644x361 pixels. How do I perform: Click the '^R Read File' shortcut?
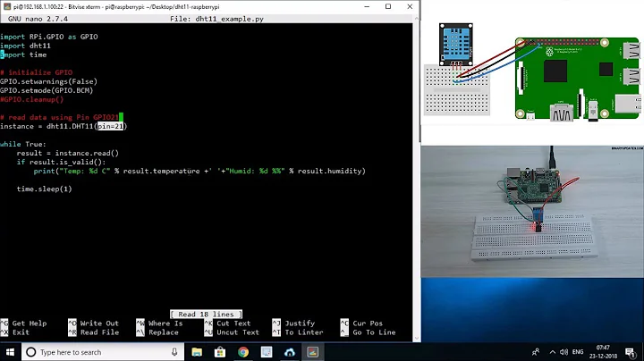[x=93, y=332]
